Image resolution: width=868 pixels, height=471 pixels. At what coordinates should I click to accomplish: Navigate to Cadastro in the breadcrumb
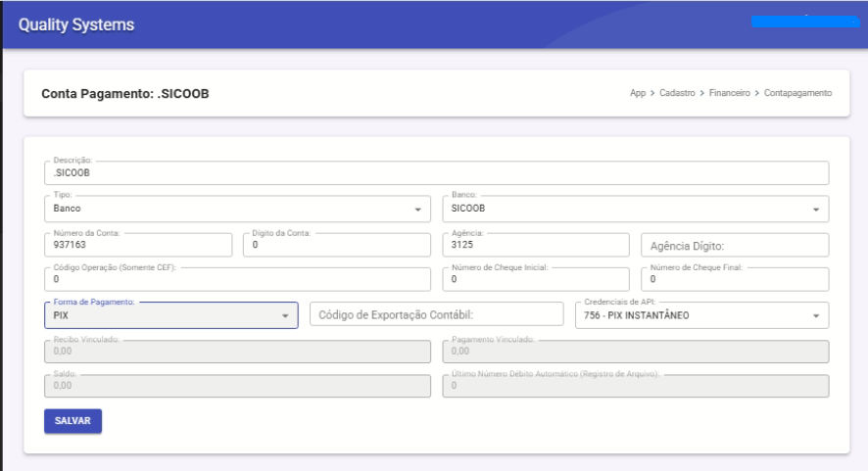(677, 93)
